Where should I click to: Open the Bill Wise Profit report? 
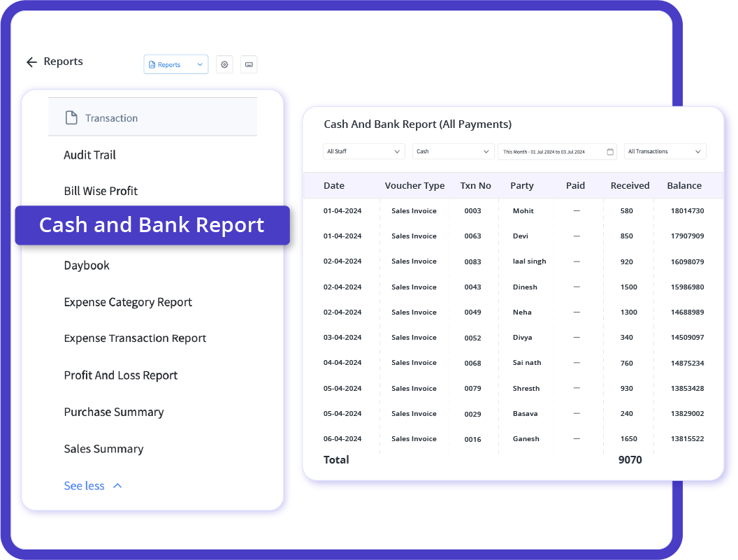[101, 191]
